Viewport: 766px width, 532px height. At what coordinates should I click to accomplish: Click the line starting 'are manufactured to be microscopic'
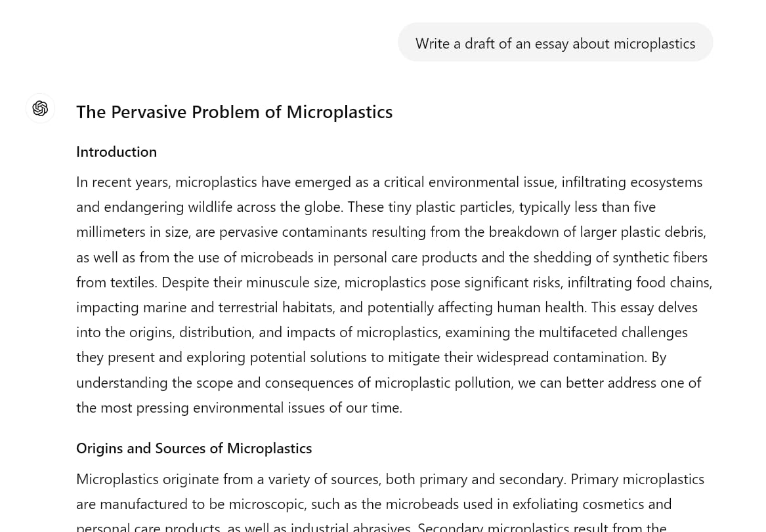373,504
